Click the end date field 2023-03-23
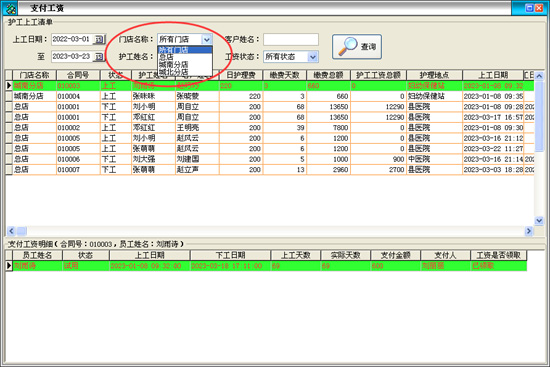The width and height of the screenshot is (550, 367). 73,56
